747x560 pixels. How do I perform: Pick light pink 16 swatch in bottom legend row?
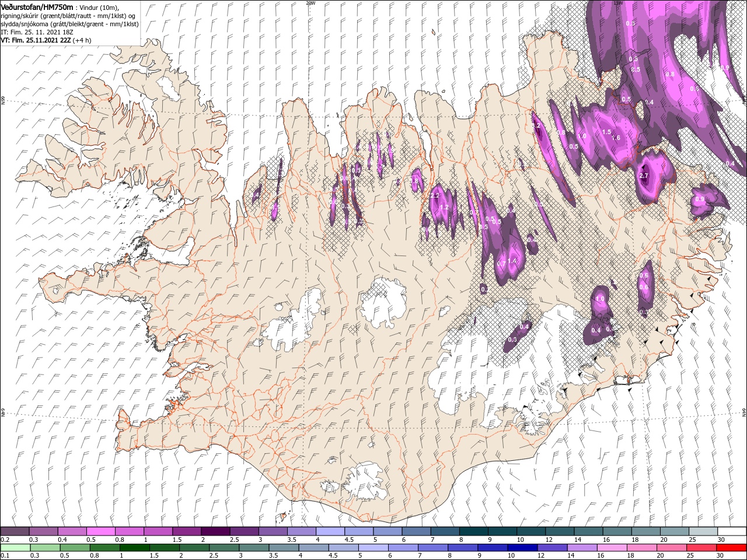[612, 548]
